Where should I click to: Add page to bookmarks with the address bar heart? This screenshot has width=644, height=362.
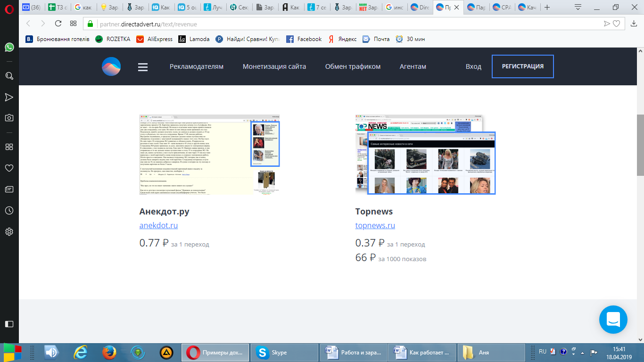click(616, 24)
